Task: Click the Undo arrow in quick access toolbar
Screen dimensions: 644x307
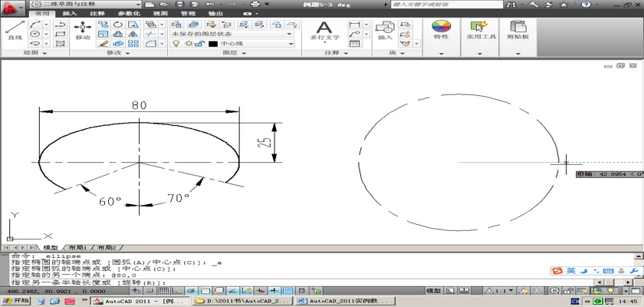Action: pos(210,4)
